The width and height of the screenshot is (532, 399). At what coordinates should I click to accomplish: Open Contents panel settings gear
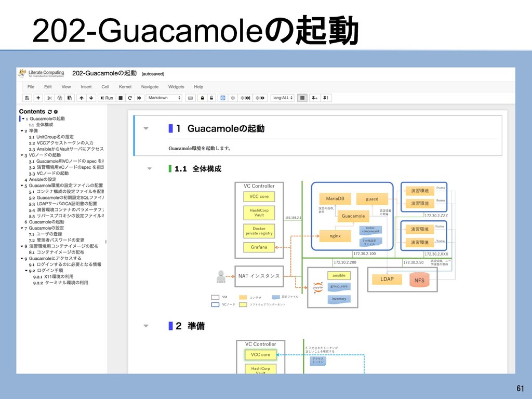click(56, 112)
